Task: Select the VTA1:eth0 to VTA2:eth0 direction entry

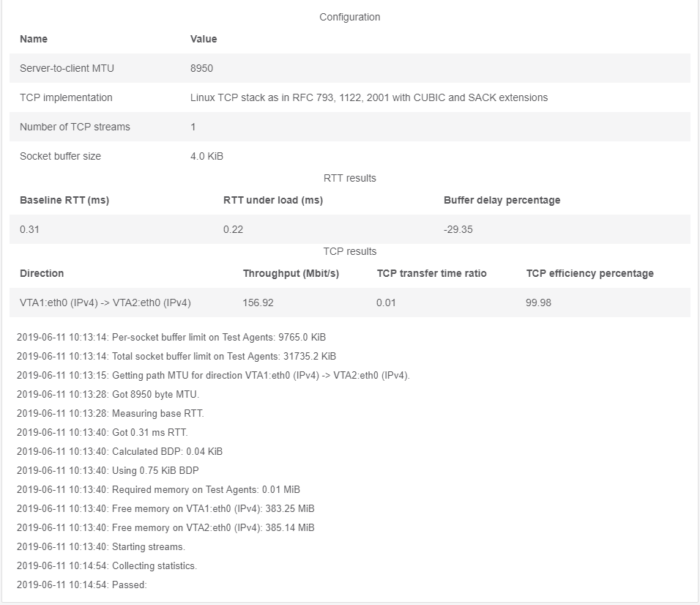Action: pyautogui.click(x=92, y=302)
